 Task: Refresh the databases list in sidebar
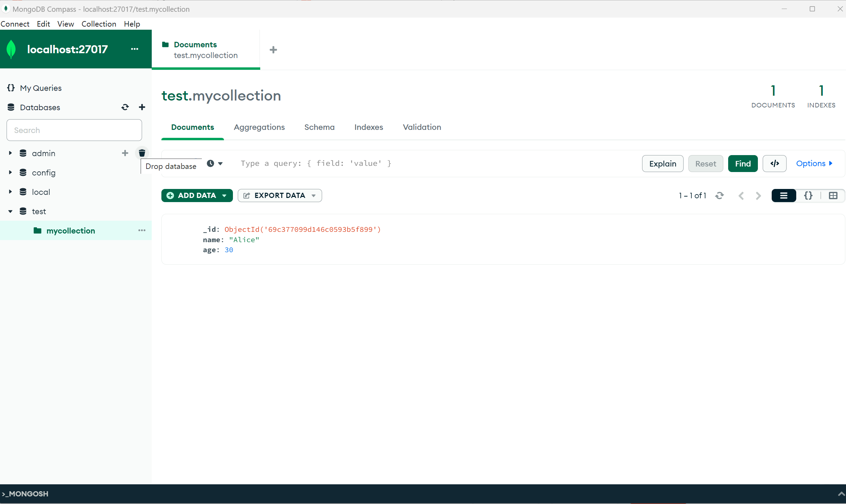(x=125, y=107)
